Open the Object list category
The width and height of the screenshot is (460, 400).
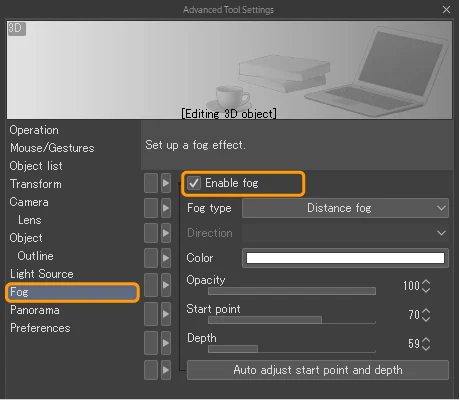[x=36, y=166]
